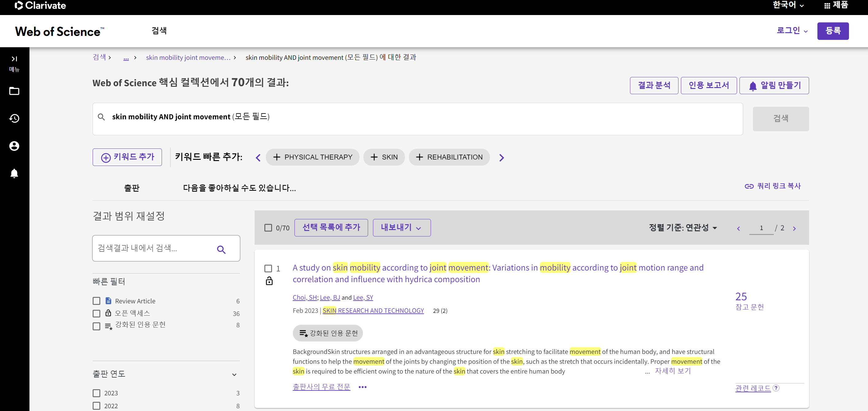Open the folder icon in left sidebar

click(14, 91)
